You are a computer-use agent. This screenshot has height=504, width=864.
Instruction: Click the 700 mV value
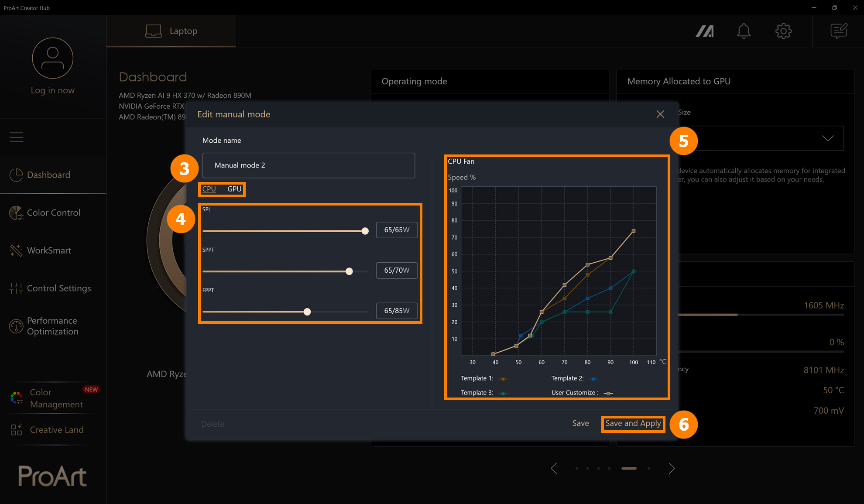pos(829,411)
